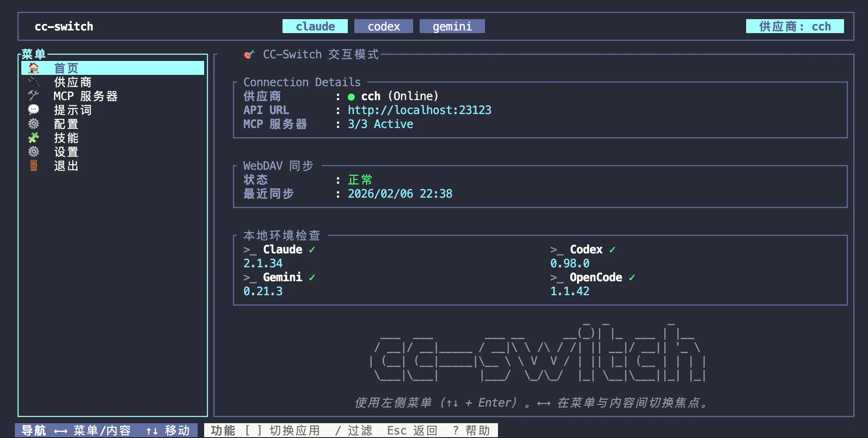Click the tools icon for MCP 服务器

(x=34, y=96)
